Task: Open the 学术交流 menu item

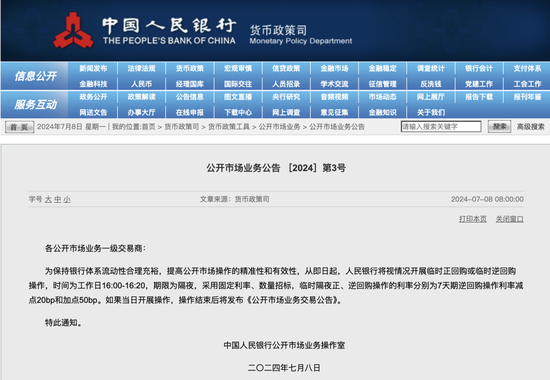Action: (335, 84)
